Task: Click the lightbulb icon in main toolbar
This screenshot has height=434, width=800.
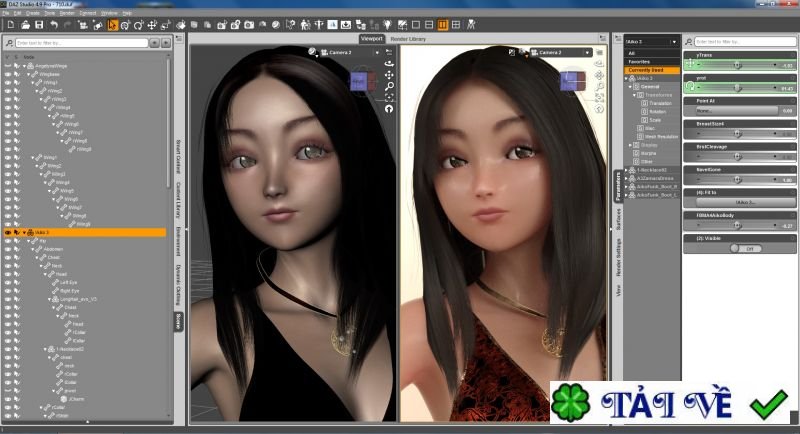Action: tap(388, 24)
